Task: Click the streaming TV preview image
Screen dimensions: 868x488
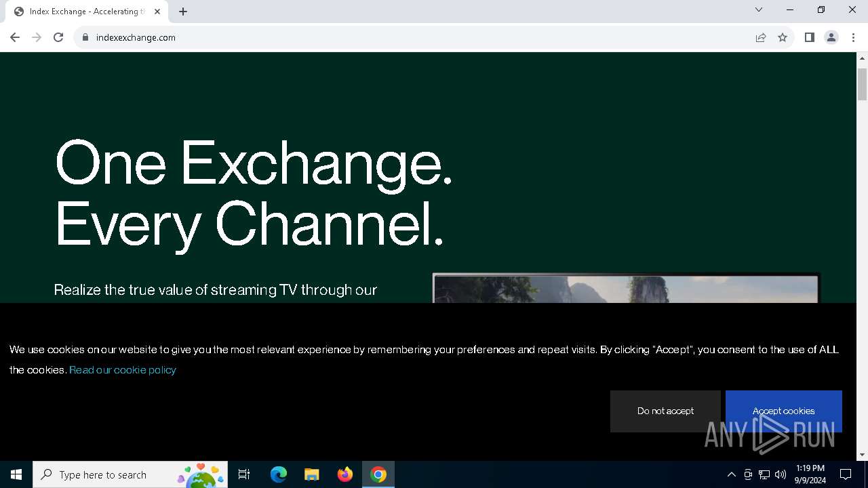Action: click(626, 288)
